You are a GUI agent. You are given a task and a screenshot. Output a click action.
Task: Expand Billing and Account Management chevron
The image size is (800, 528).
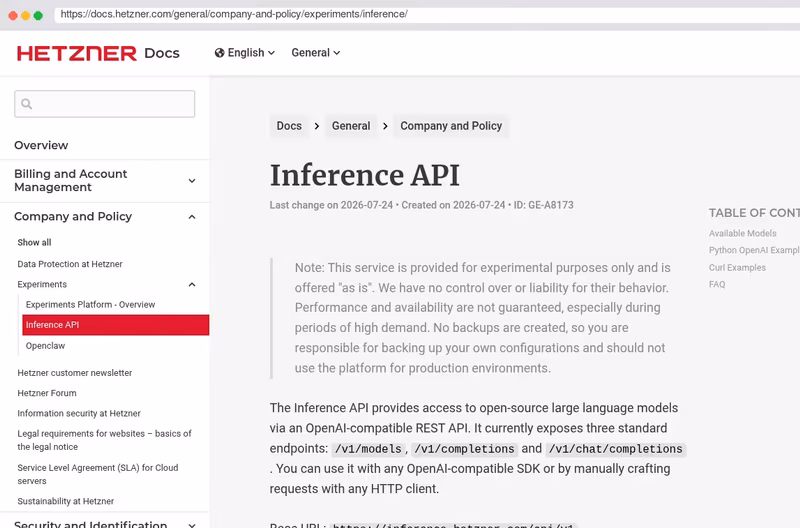[x=192, y=181]
